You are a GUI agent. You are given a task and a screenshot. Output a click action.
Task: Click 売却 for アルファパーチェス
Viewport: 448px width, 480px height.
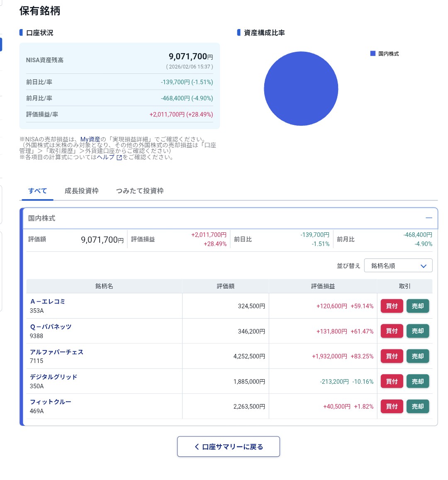coord(418,356)
